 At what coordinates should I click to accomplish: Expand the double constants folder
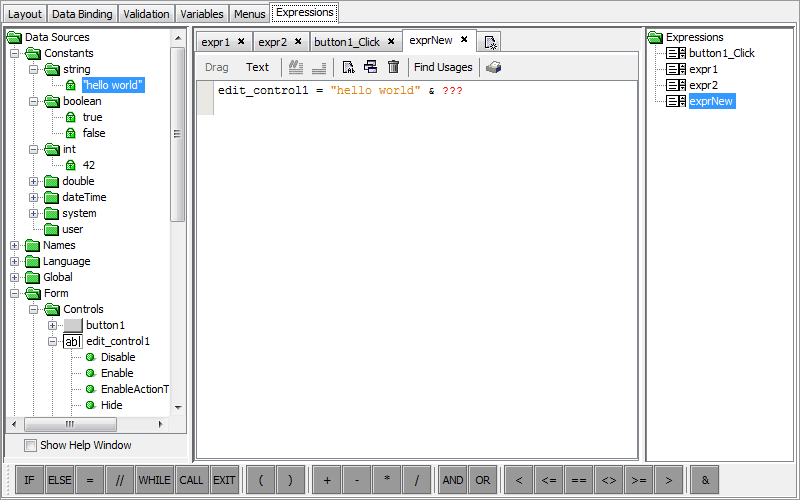tap(34, 181)
